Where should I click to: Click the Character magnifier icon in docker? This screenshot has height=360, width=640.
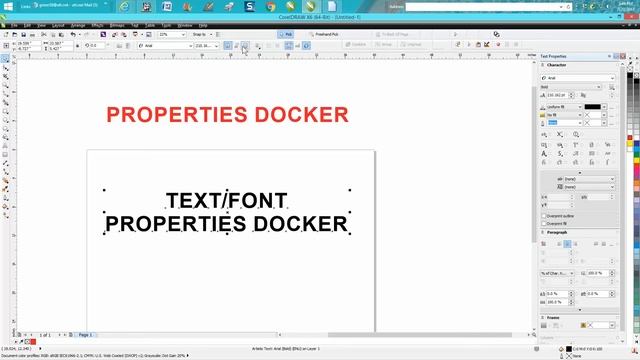[576, 134]
